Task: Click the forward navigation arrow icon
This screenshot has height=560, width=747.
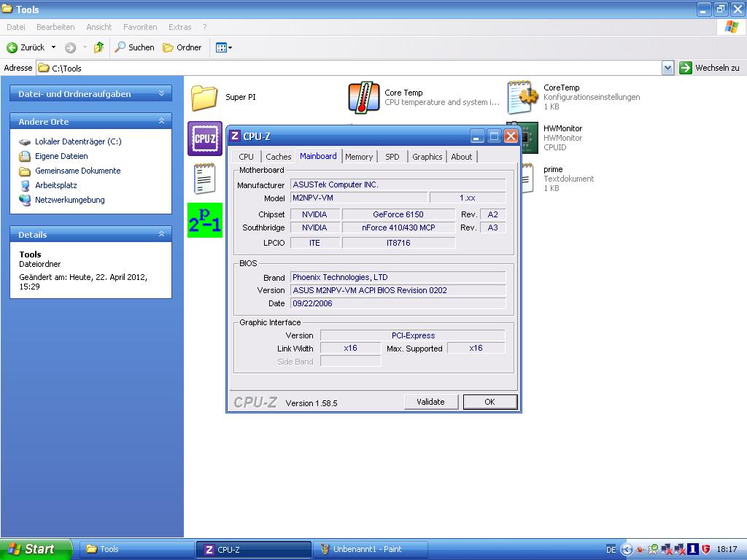Action: coord(70,47)
